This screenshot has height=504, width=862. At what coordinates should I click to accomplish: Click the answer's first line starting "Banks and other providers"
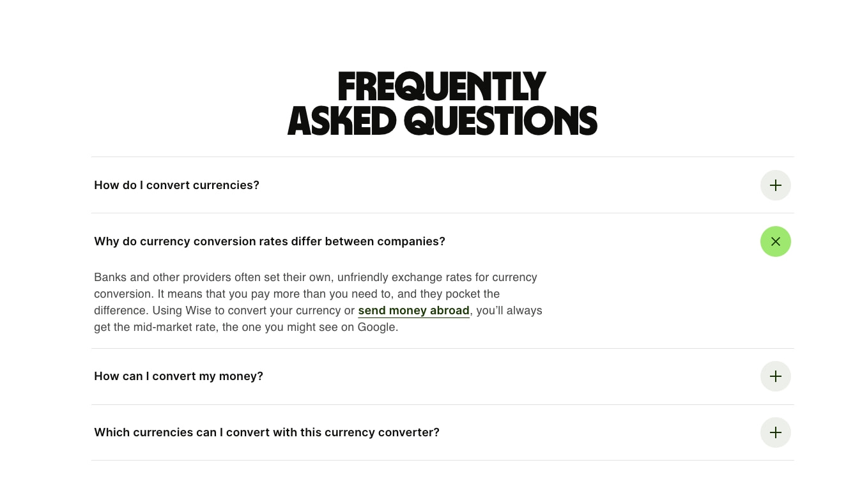[316, 277]
